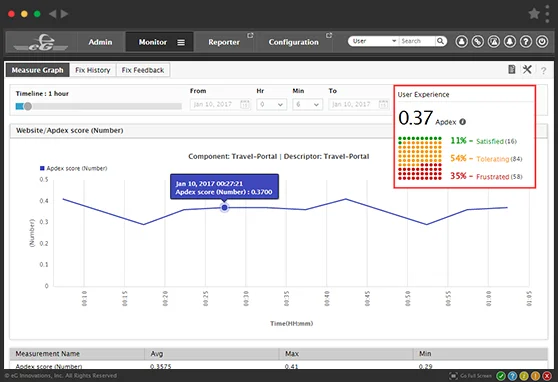The width and height of the screenshot is (558, 382).
Task: Open the Monitor menu
Action: (x=153, y=42)
